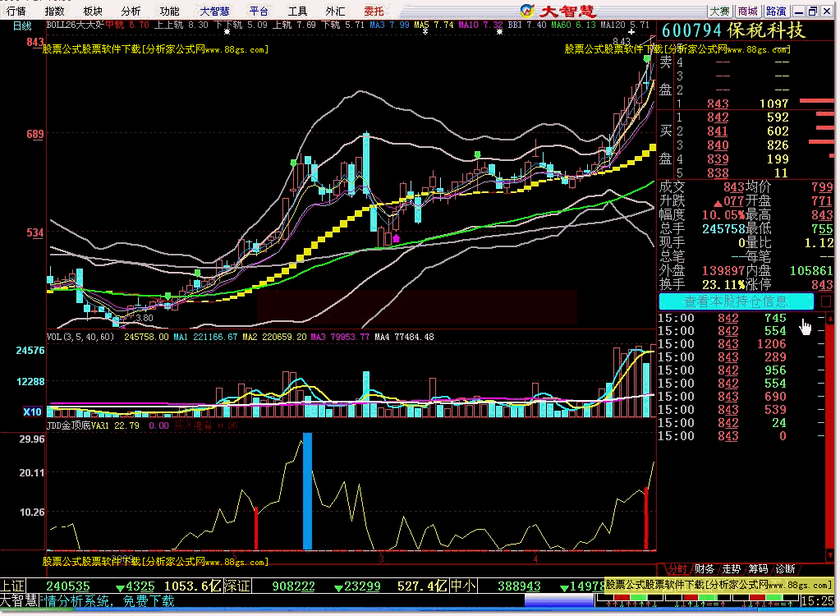The width and height of the screenshot is (840, 616).
Task: Open the 功能 menu
Action: point(169,11)
